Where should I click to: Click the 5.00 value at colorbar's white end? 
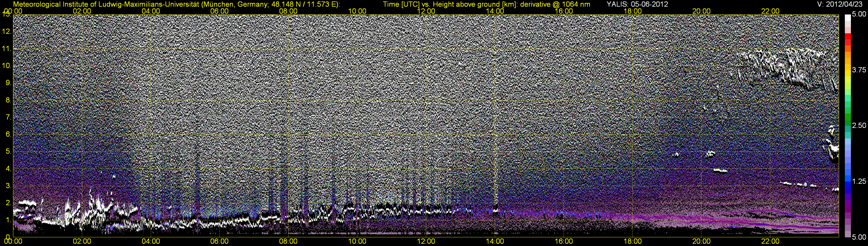coord(859,14)
